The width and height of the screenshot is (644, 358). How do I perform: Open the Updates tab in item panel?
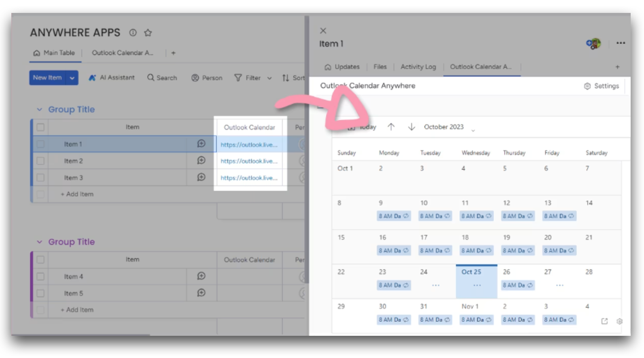[x=342, y=67]
